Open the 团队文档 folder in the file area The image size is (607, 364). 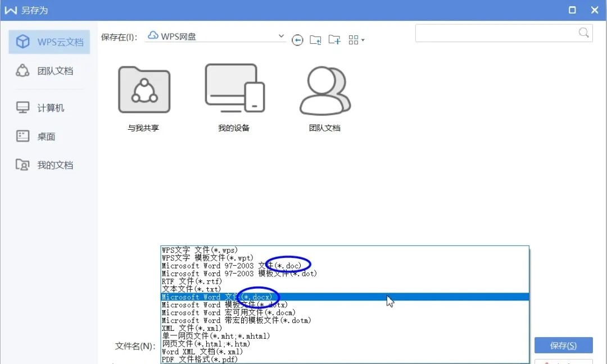[325, 99]
